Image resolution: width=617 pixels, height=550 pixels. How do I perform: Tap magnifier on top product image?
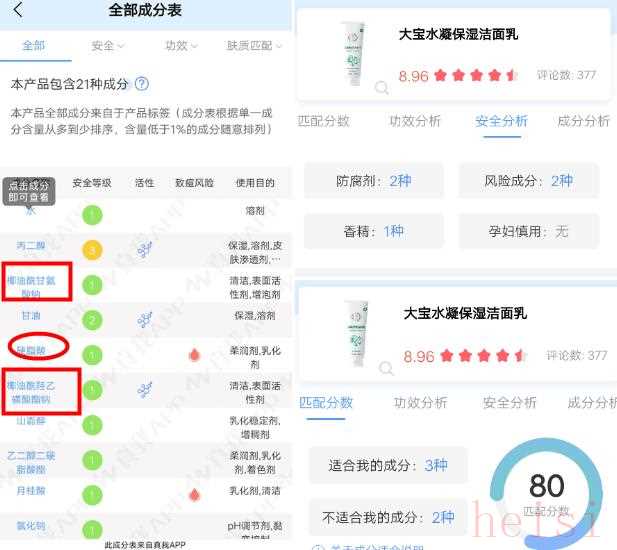(381, 87)
